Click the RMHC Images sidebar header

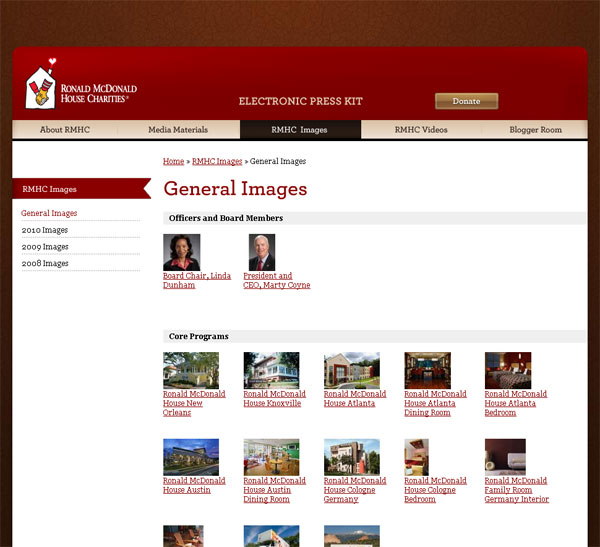pos(82,189)
